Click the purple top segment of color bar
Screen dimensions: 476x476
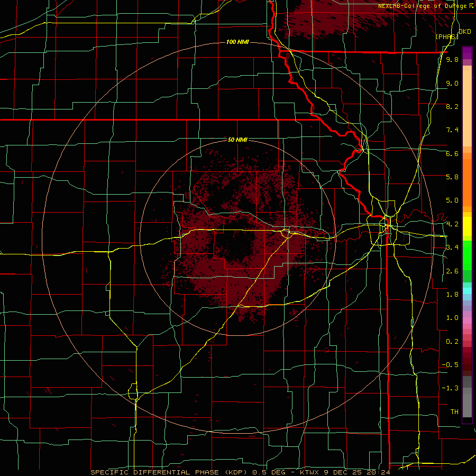coord(467,53)
